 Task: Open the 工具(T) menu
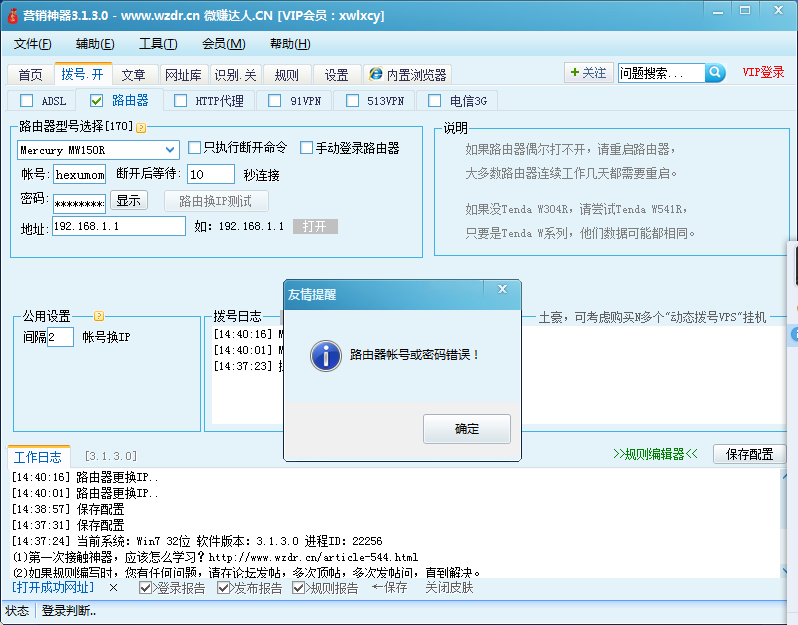tap(158, 44)
